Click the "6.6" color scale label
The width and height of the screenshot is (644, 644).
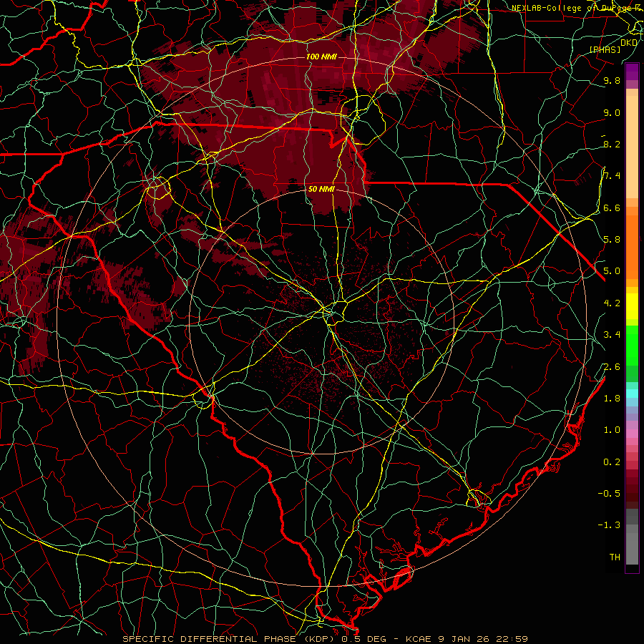[x=612, y=208]
